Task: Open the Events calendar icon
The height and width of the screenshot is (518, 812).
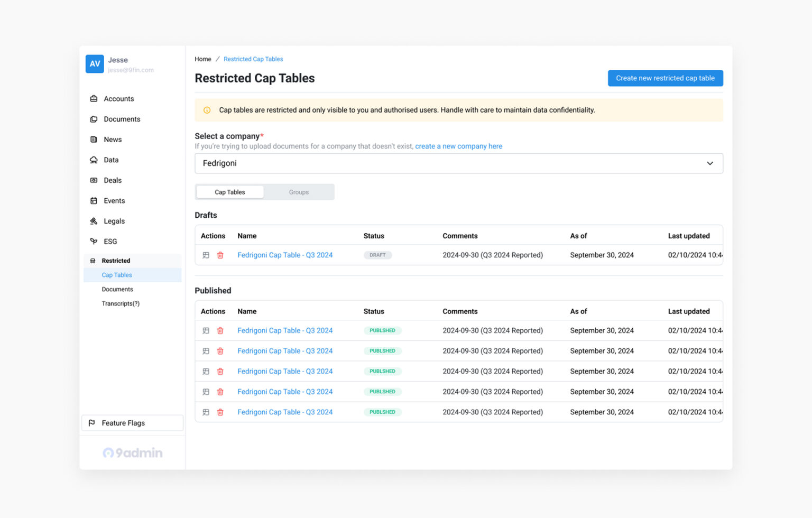Action: (94, 201)
